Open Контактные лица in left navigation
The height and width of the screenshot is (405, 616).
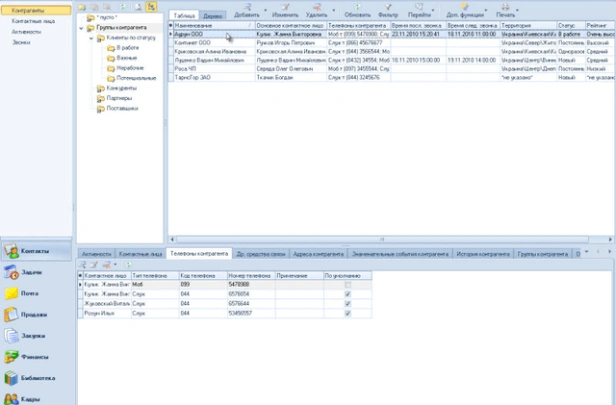33,21
